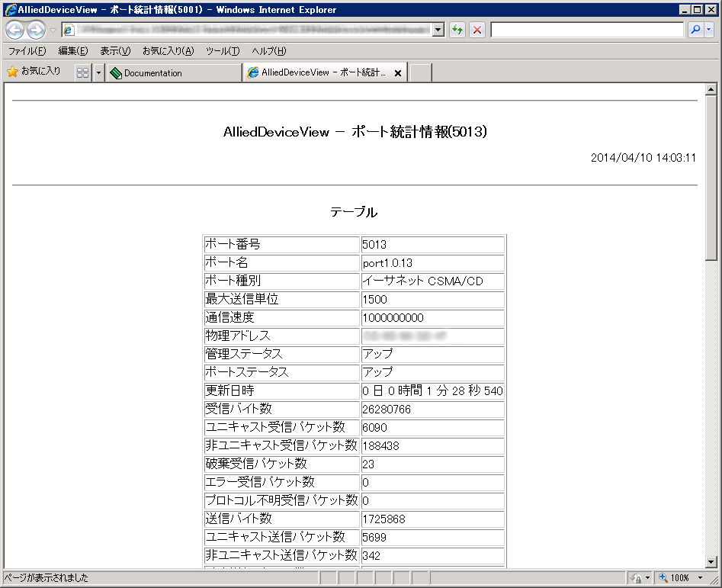Click the empty New Tab button

pyautogui.click(x=421, y=73)
